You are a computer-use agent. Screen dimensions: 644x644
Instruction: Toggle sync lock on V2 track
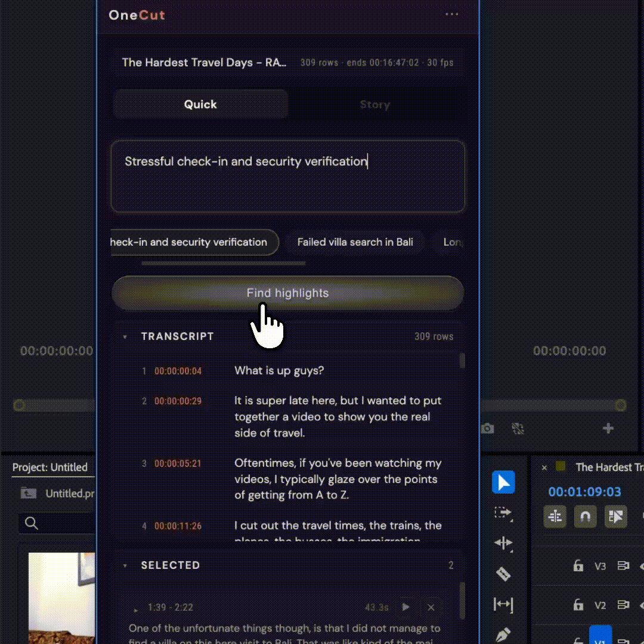tap(624, 605)
